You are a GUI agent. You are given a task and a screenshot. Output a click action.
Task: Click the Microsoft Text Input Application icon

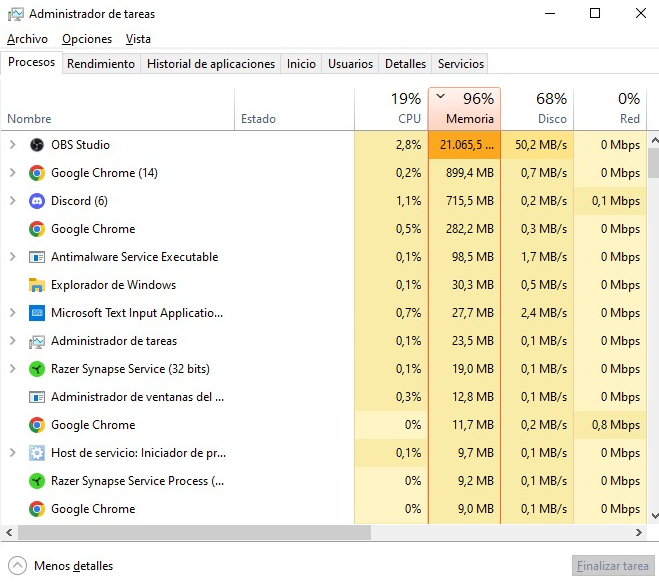[37, 313]
